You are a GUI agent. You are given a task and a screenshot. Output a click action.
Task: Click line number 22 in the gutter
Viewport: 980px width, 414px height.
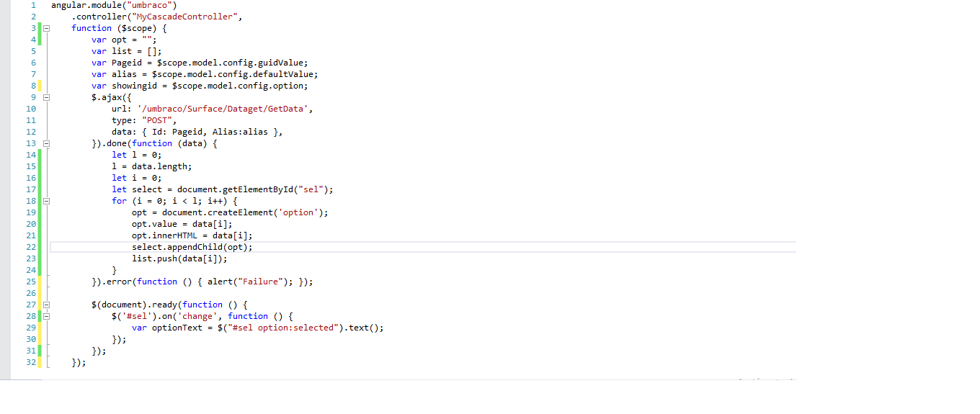tap(30, 247)
